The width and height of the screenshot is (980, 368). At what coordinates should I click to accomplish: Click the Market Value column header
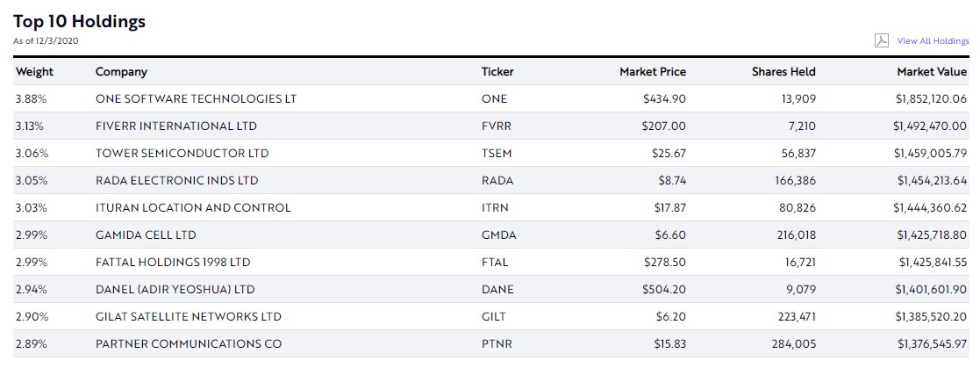coord(931,72)
